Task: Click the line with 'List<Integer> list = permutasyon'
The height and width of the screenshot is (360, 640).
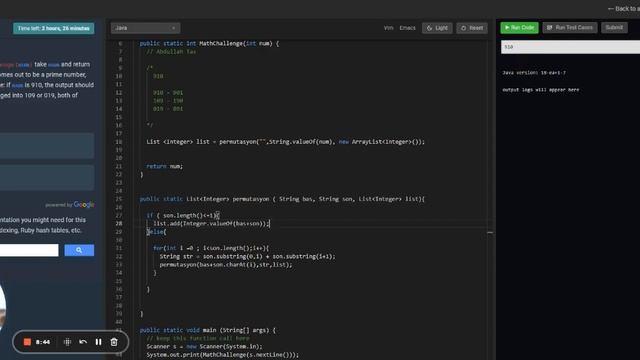Action: (285, 142)
